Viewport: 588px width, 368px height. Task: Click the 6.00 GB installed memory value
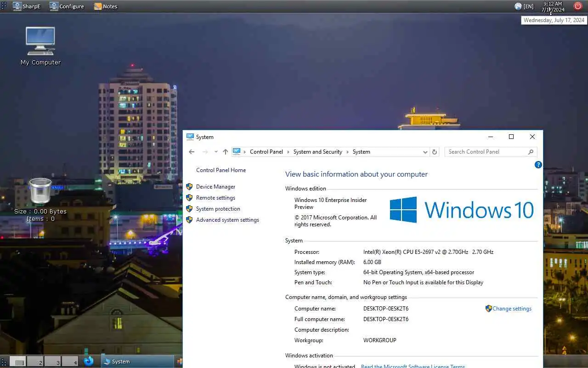coord(372,262)
